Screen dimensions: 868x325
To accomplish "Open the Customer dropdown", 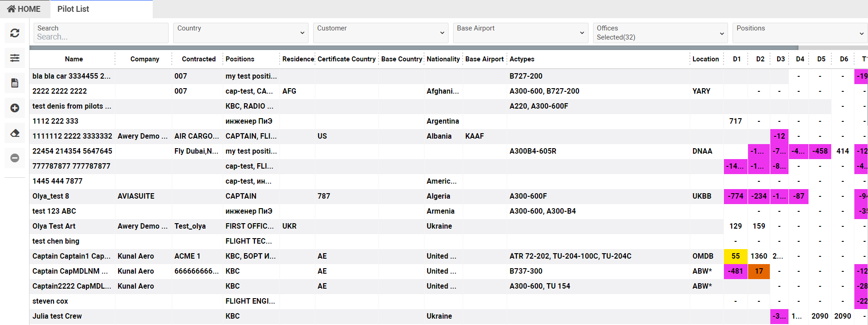I will point(380,33).
